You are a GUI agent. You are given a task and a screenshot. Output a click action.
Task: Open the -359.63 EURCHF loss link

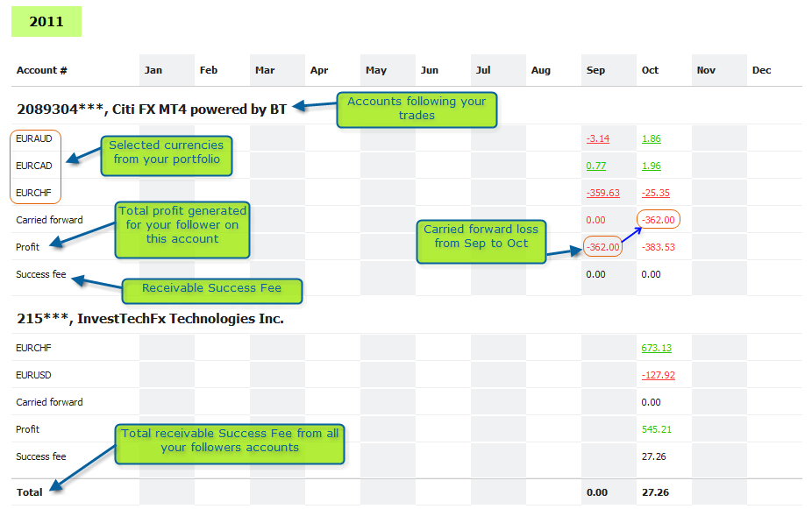click(x=602, y=193)
